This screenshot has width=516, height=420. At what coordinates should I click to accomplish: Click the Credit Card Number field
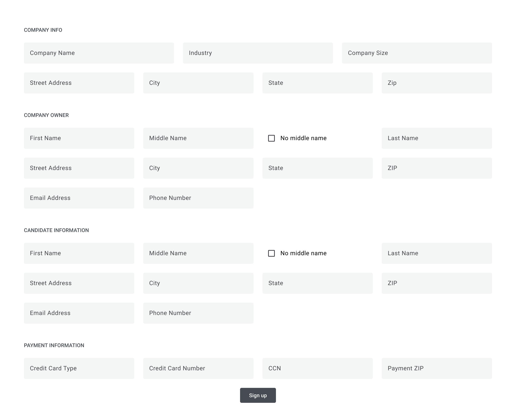click(198, 368)
